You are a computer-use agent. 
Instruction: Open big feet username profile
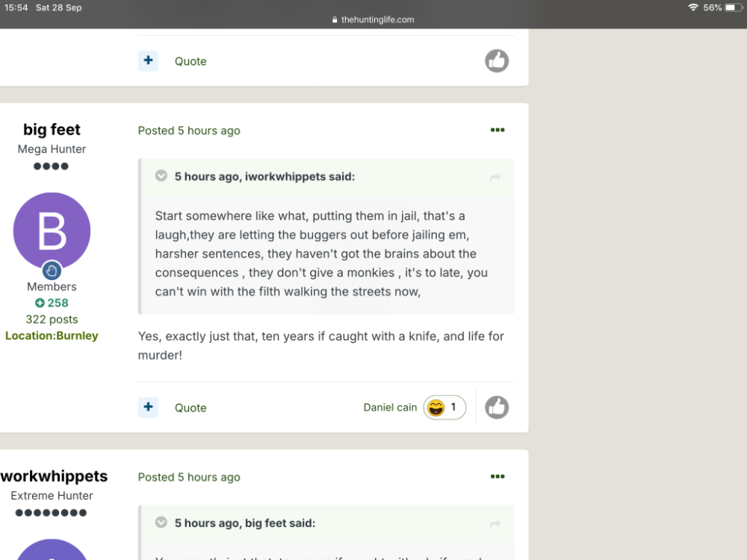pos(52,129)
